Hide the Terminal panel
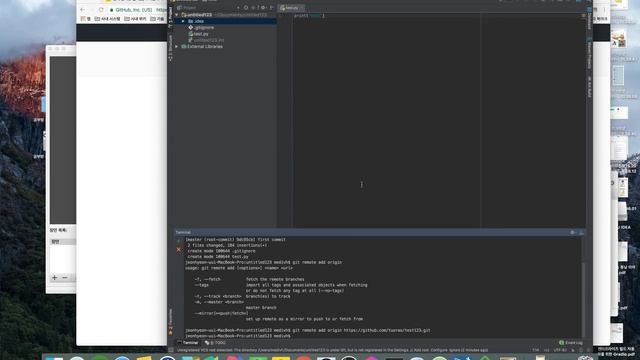 pos(581,233)
